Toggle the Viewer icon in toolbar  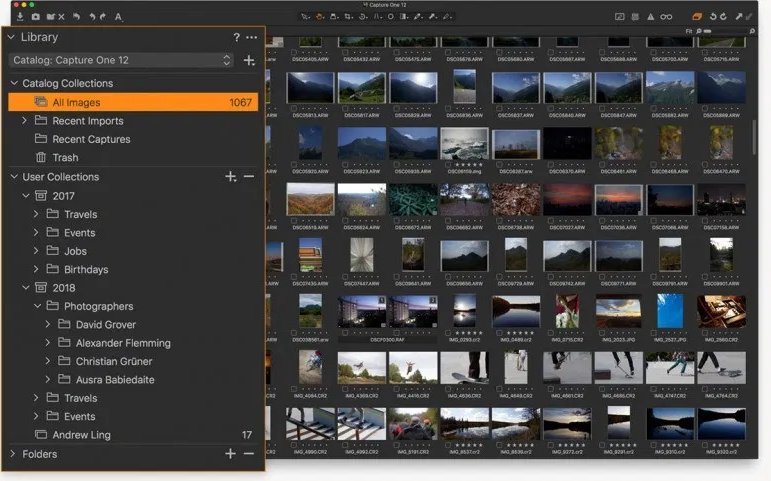(x=620, y=17)
